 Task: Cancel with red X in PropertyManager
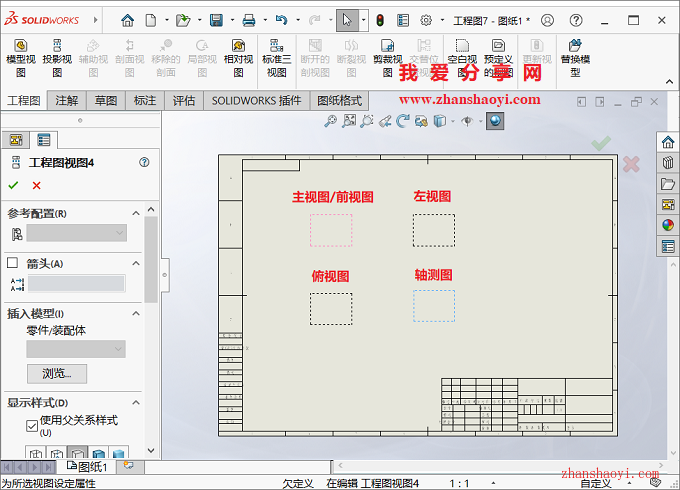pos(36,186)
